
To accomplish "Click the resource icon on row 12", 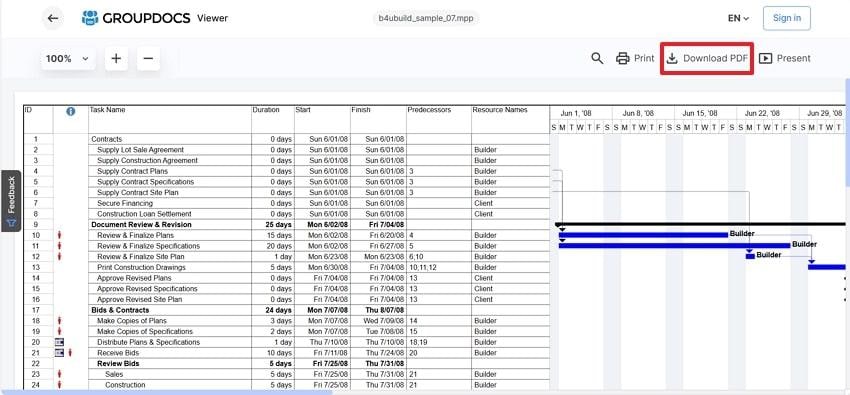I will click(x=60, y=256).
